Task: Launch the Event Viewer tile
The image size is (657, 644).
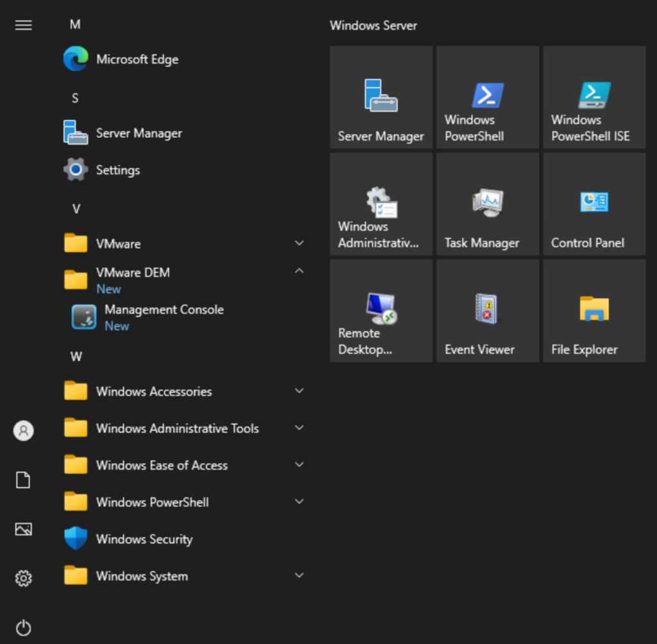Action: point(488,311)
